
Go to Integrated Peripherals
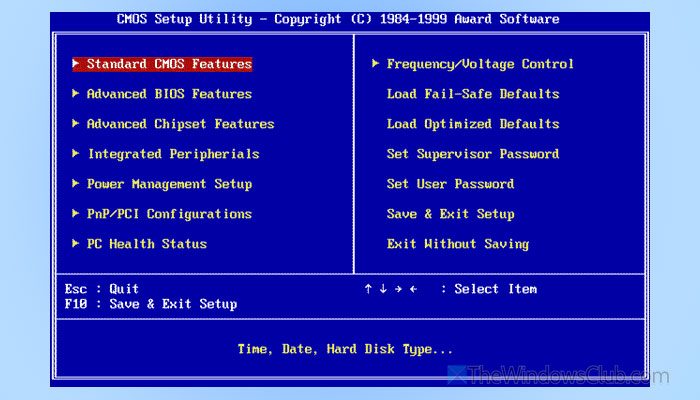174,154
